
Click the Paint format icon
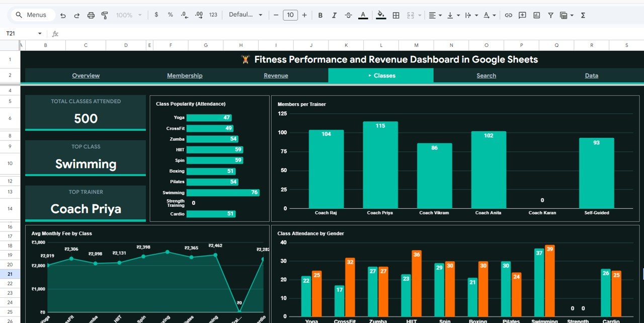coord(105,15)
